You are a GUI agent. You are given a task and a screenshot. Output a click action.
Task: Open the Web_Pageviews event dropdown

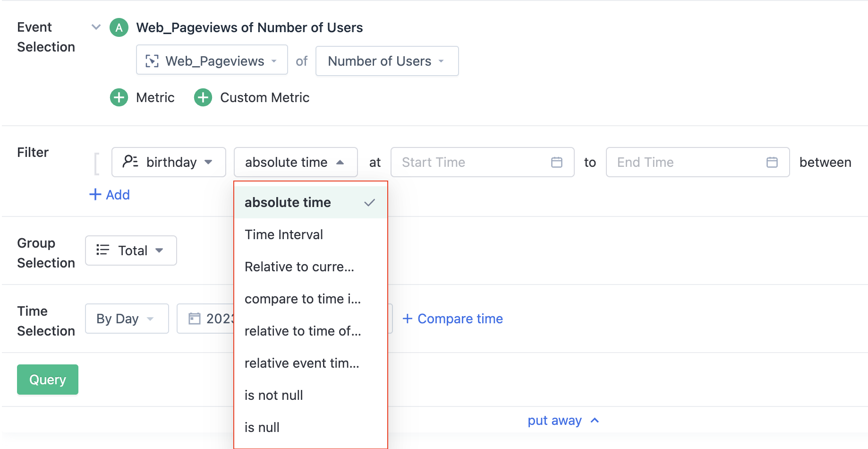[x=212, y=61]
